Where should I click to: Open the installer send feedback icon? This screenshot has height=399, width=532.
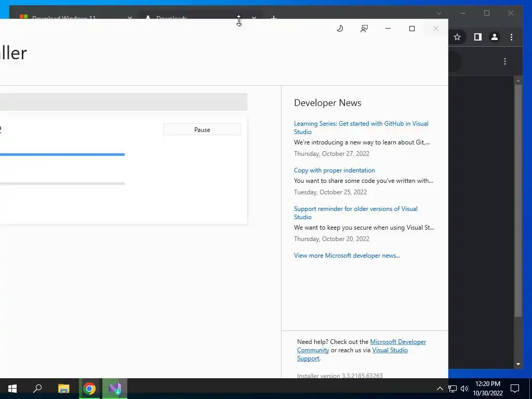click(364, 29)
